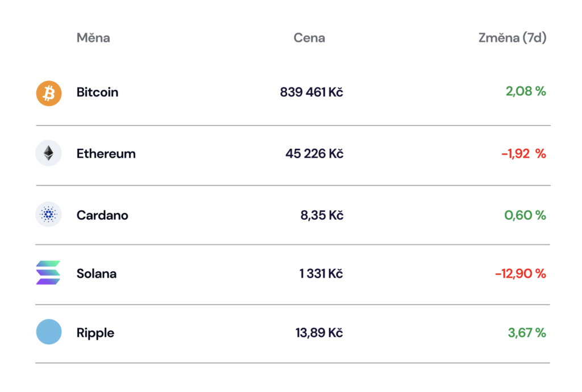582x392 pixels.
Task: Sort by the Měna column header
Action: [93, 38]
